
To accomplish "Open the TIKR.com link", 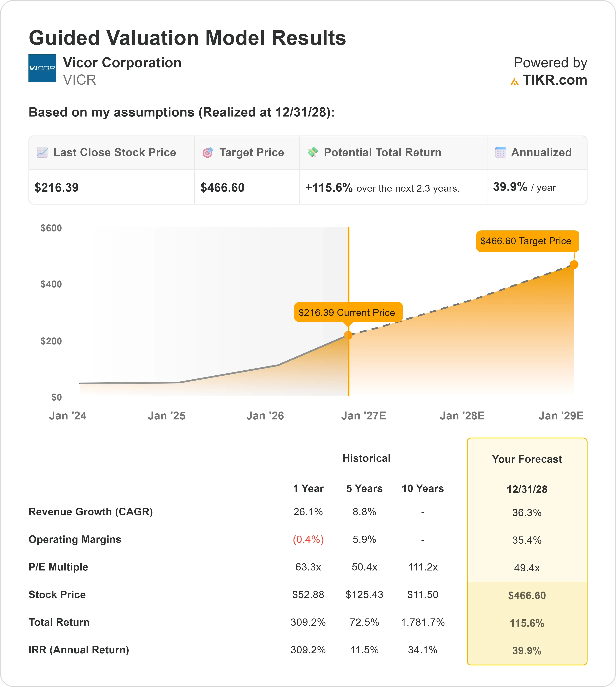I will pos(554,80).
